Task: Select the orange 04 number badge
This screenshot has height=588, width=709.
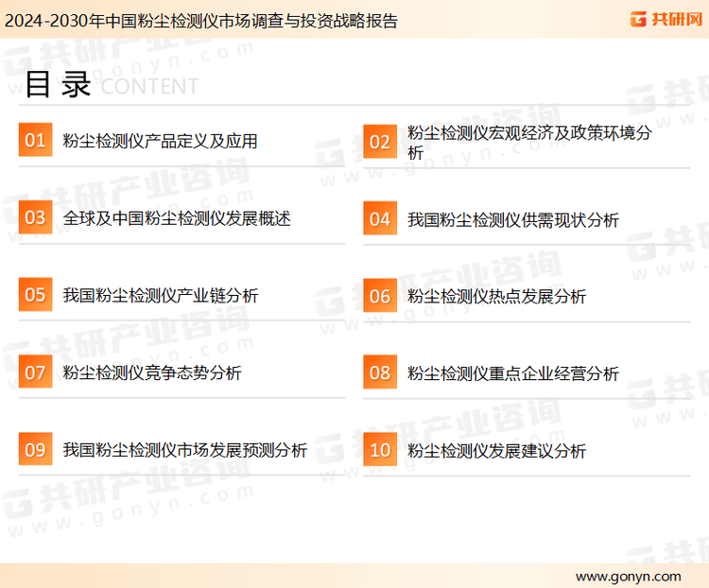Action: 380,218
